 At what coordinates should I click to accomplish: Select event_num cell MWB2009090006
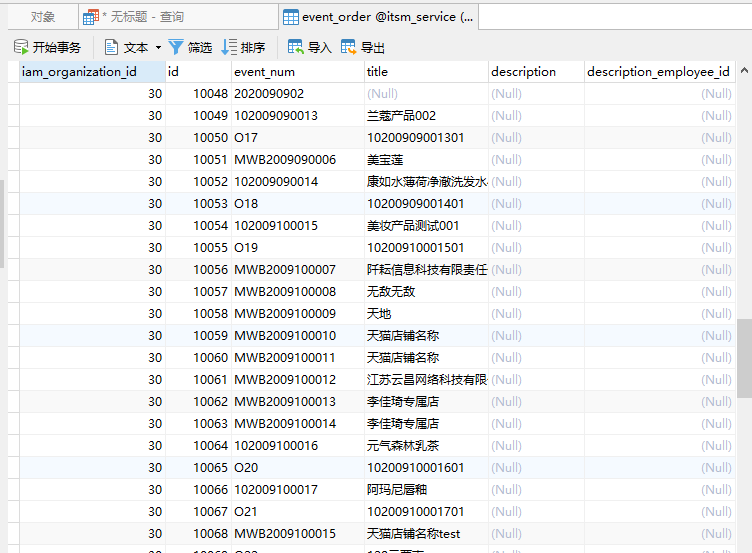click(298, 160)
